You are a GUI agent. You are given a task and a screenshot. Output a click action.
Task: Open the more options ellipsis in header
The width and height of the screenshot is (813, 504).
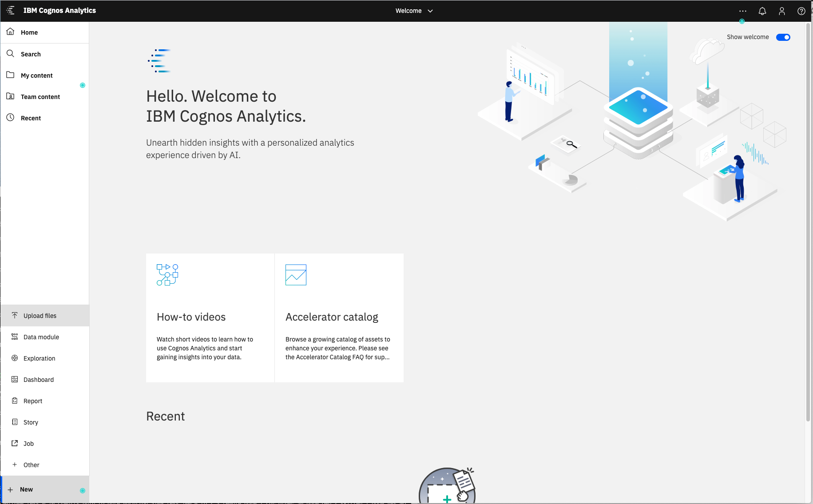(743, 11)
